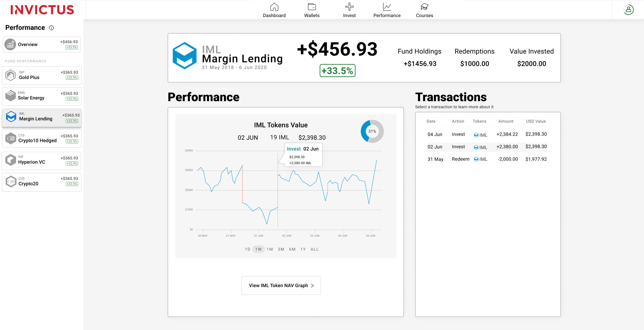Image resolution: width=644 pixels, height=330 pixels.
Task: Click the USD Value column header
Action: 536,121
